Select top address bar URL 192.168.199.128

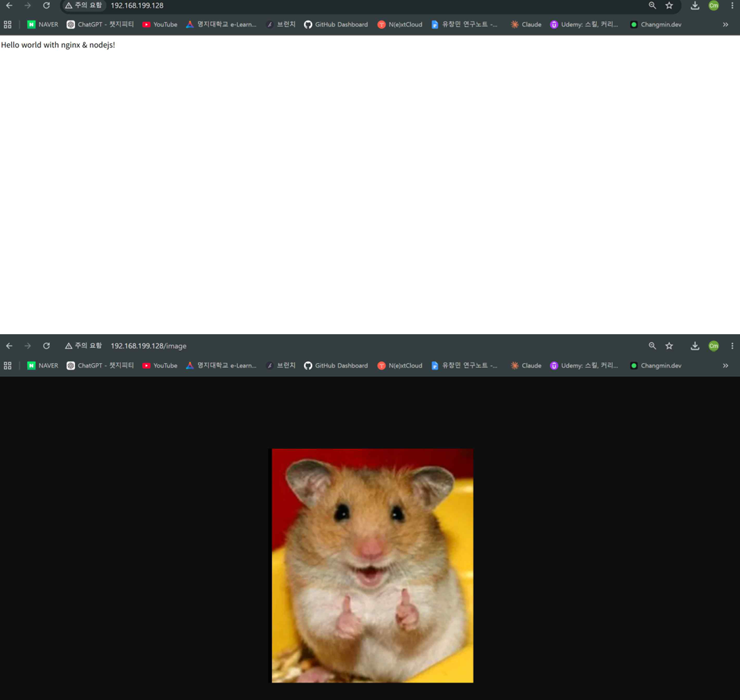click(x=137, y=6)
